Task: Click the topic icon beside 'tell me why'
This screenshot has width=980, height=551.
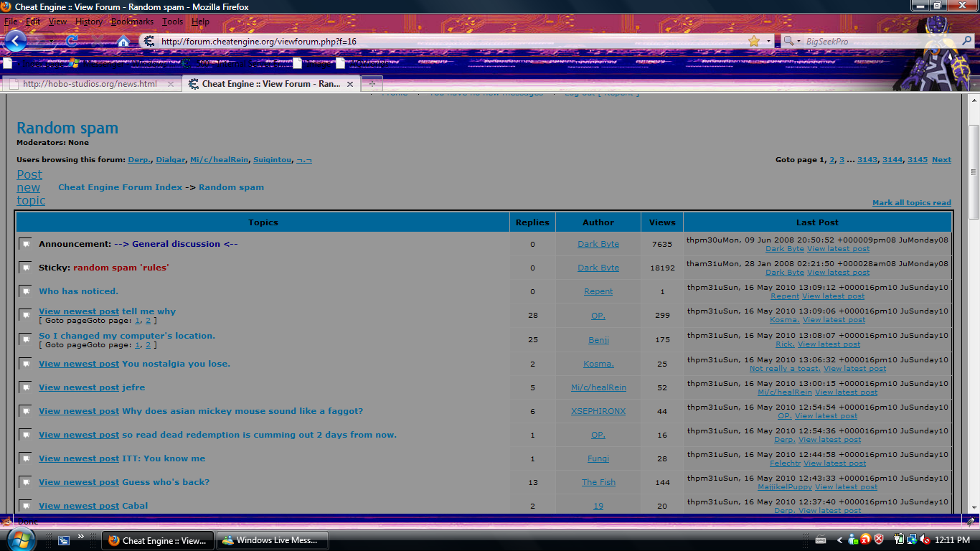Action: point(25,315)
